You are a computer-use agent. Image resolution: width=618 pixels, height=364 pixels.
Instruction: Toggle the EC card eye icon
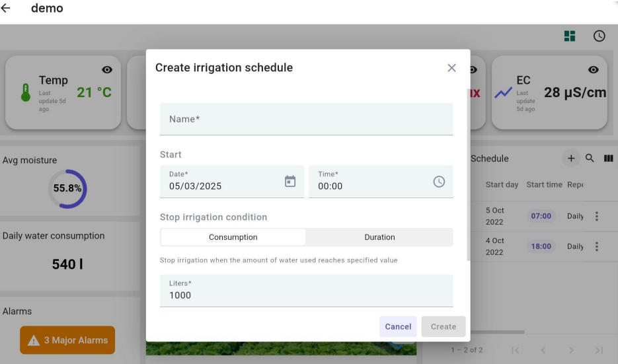click(593, 70)
